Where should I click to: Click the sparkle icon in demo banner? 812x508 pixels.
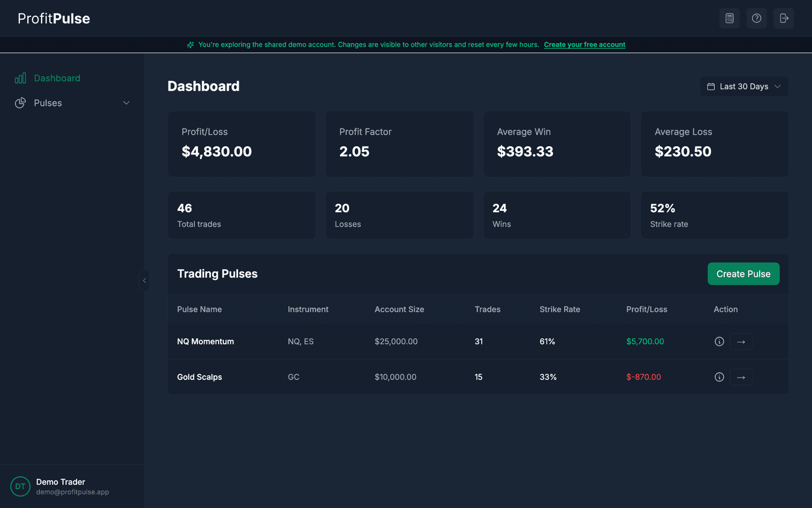190,45
